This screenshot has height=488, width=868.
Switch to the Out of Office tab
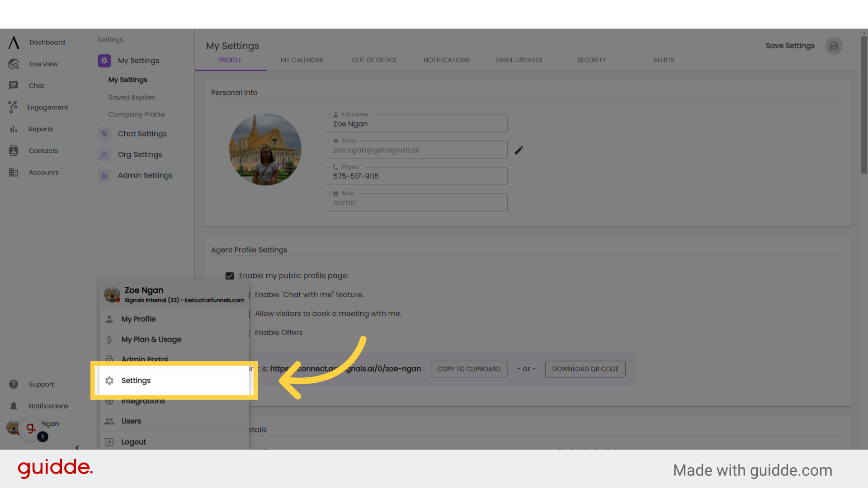pos(374,60)
